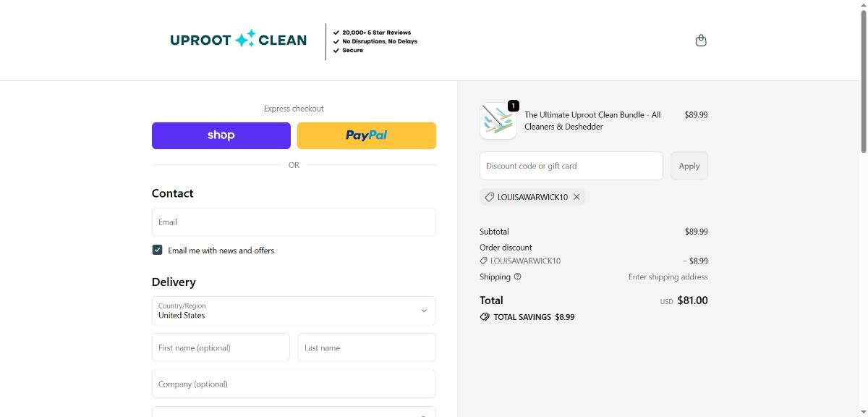Open the shopping bag cart icon
Screen dimensions: 868x417
[x=700, y=41]
